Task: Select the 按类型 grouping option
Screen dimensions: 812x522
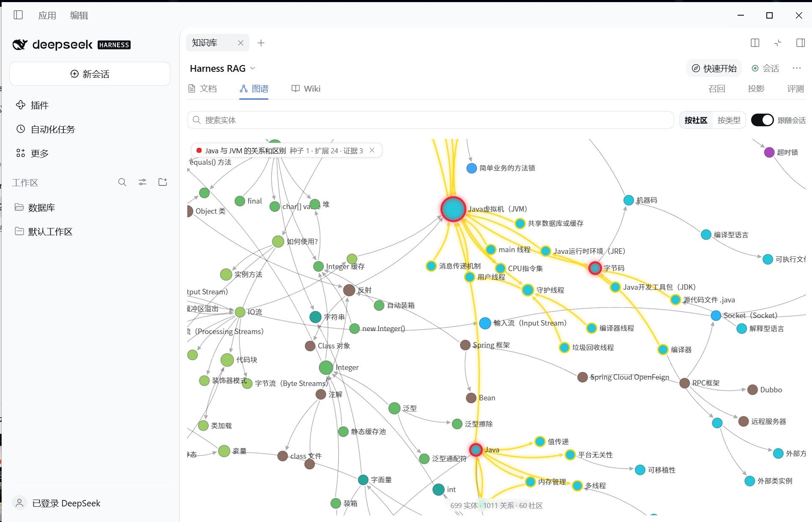Action: coord(729,120)
